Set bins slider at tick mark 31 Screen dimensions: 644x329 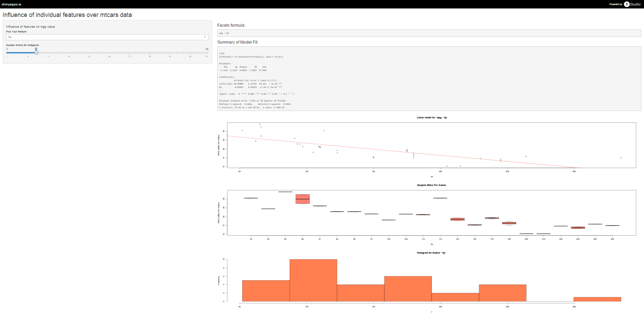click(x=129, y=53)
